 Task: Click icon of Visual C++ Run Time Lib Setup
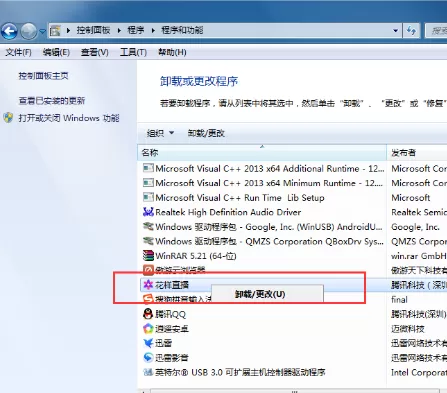pos(148,197)
